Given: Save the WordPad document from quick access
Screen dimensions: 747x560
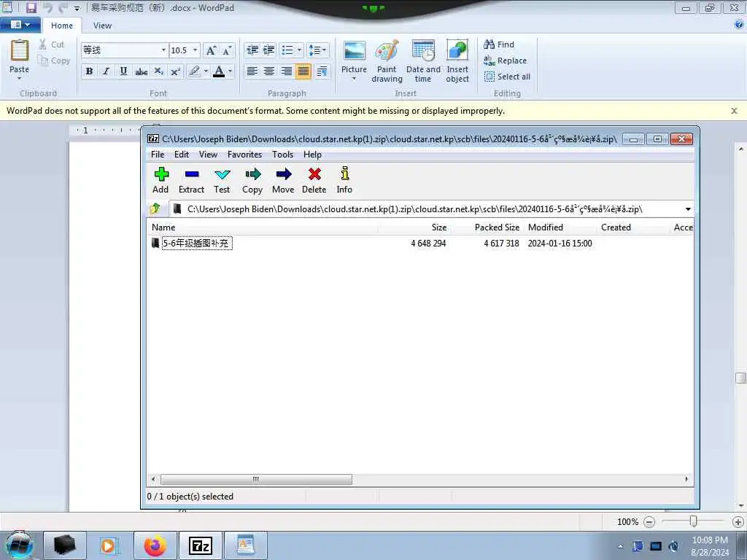Looking at the screenshot, I should 31,7.
